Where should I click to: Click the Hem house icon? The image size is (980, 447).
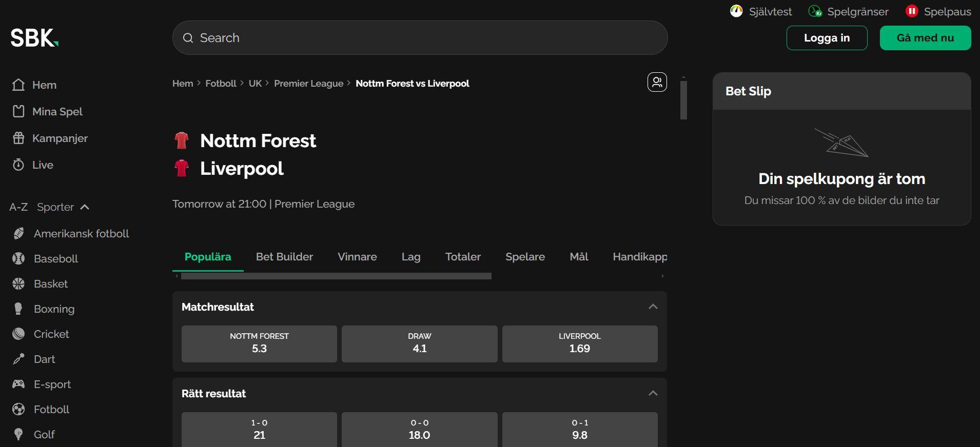point(18,85)
